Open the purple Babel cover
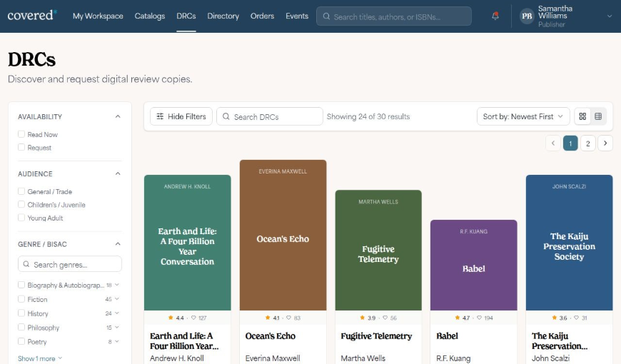The image size is (621, 364). (x=474, y=266)
